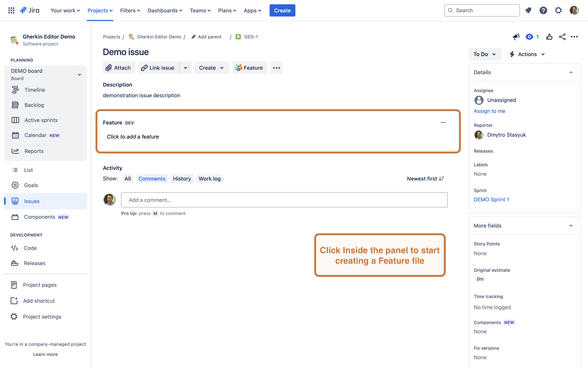Open the Actions dropdown
Image resolution: width=588 pixels, height=368 pixels.
pos(527,54)
